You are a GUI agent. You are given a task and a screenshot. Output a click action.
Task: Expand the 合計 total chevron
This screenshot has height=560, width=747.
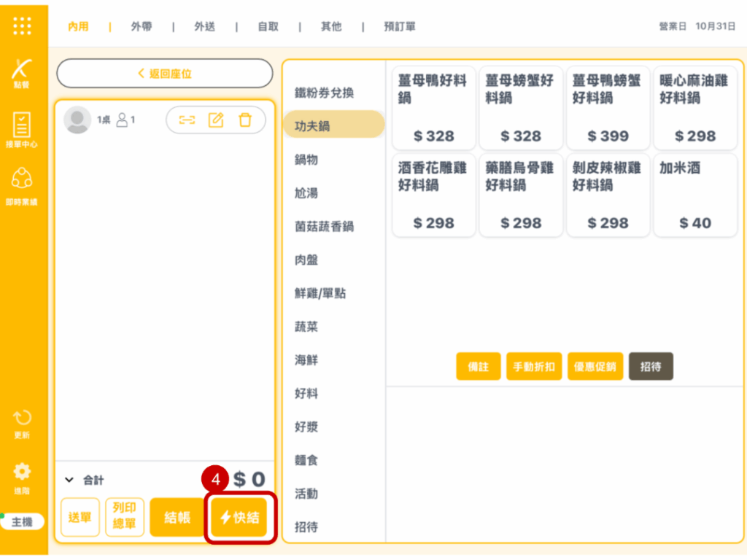pos(69,480)
